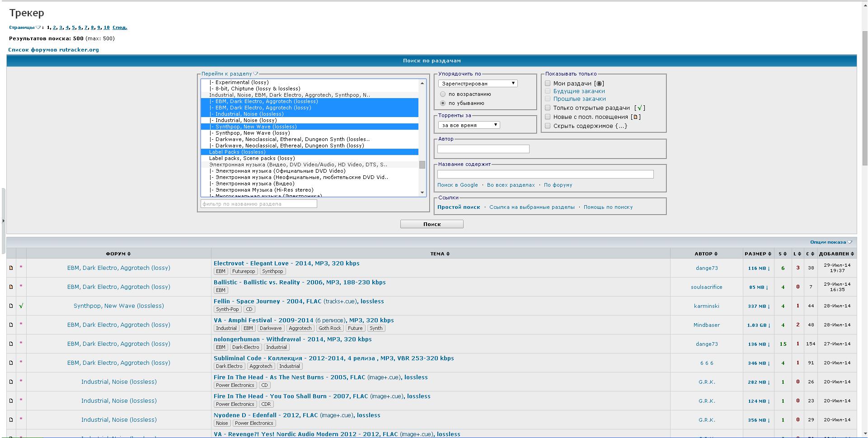Check Только открытые раздачи option

pos(548,108)
